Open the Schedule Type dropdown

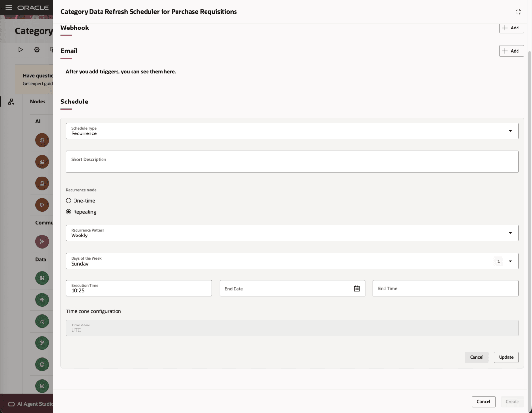(x=510, y=131)
